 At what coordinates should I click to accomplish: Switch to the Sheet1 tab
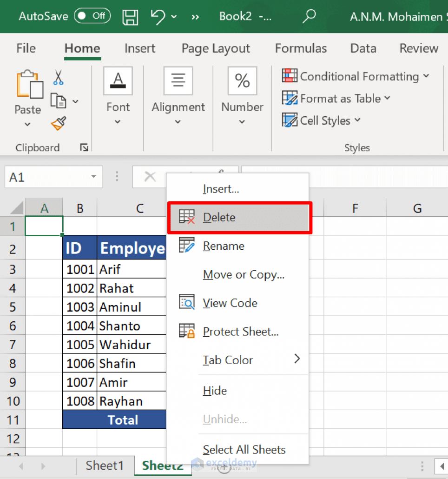coord(105,465)
